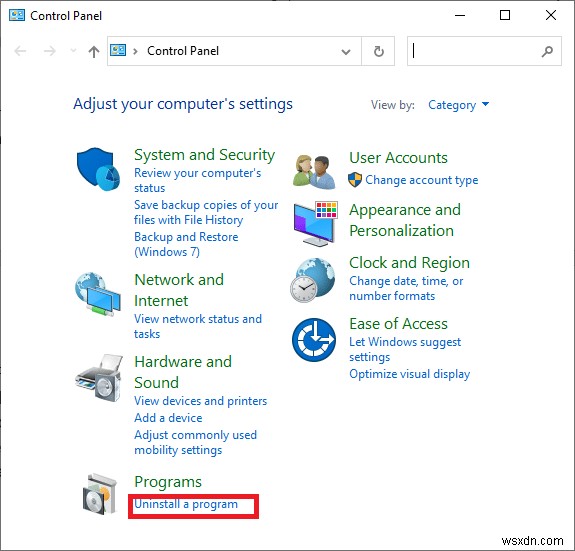Open the User Accounts people icon
This screenshot has width=575, height=551.
(314, 172)
